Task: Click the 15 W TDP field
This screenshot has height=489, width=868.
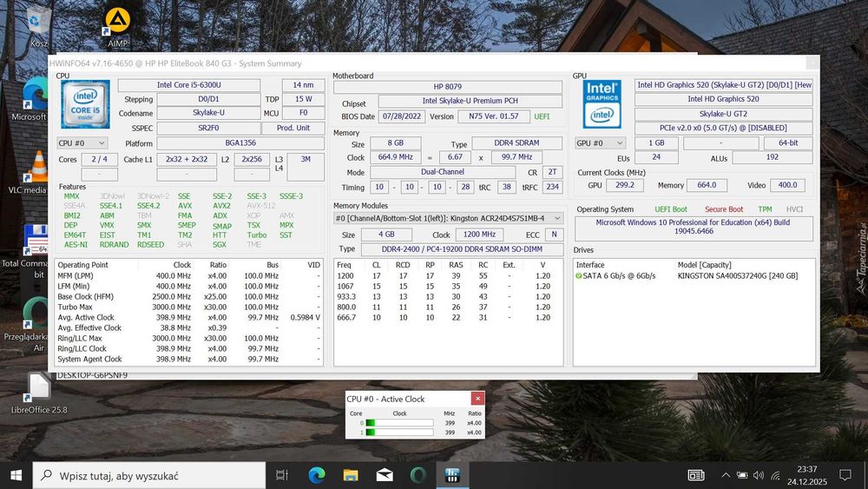Action: [303, 99]
